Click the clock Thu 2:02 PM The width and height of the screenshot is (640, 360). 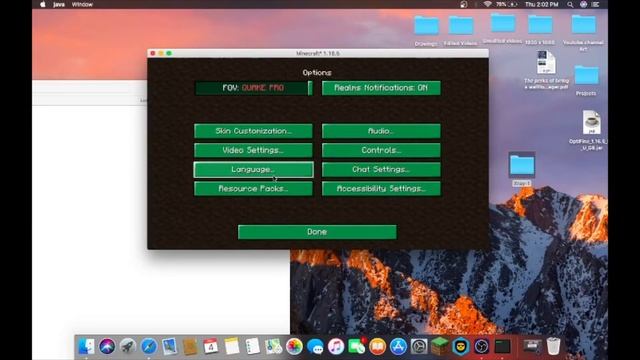(x=541, y=4)
